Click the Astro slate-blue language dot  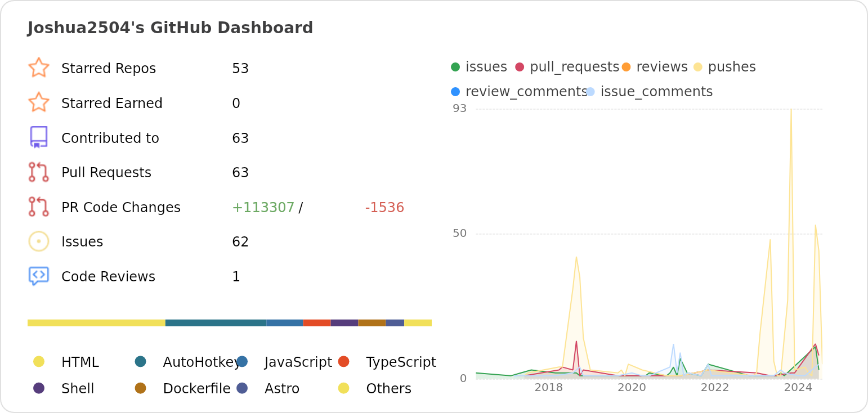point(242,388)
